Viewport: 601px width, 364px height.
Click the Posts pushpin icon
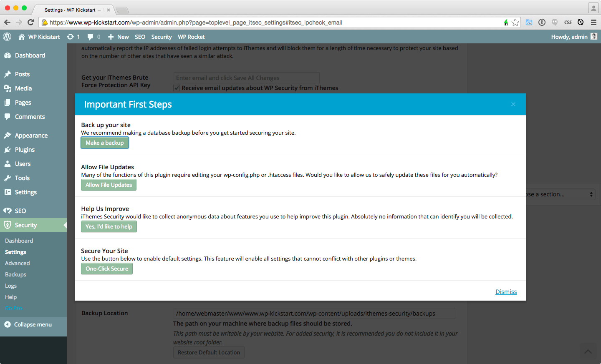[x=8, y=74]
